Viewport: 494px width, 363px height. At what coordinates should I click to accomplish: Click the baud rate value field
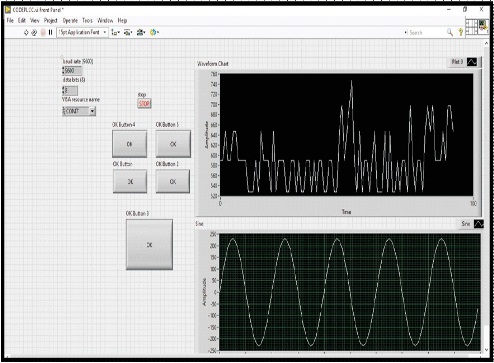[x=73, y=71]
